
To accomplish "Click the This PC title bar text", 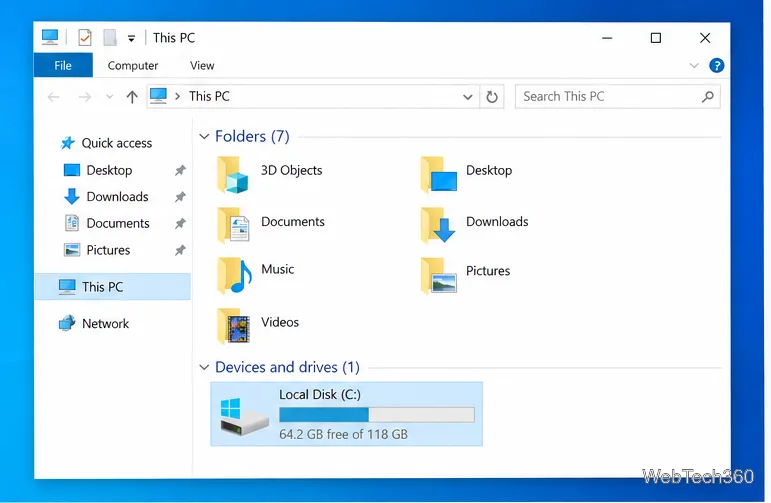I will 174,38.
